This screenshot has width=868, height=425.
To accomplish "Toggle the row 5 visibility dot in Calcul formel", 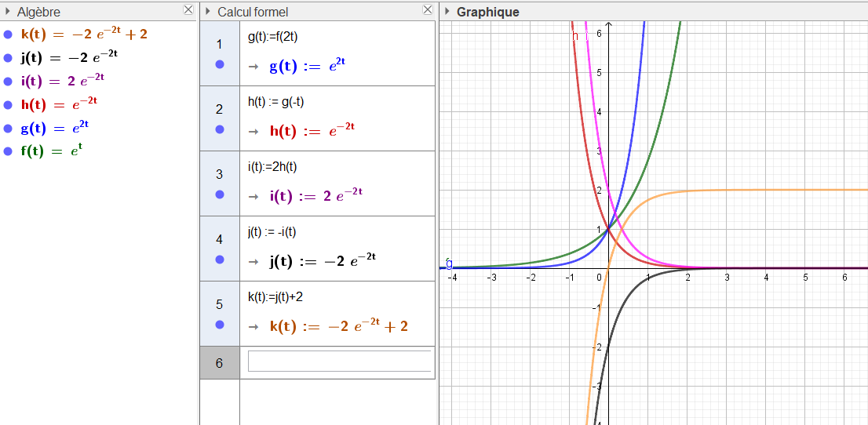I will (220, 325).
